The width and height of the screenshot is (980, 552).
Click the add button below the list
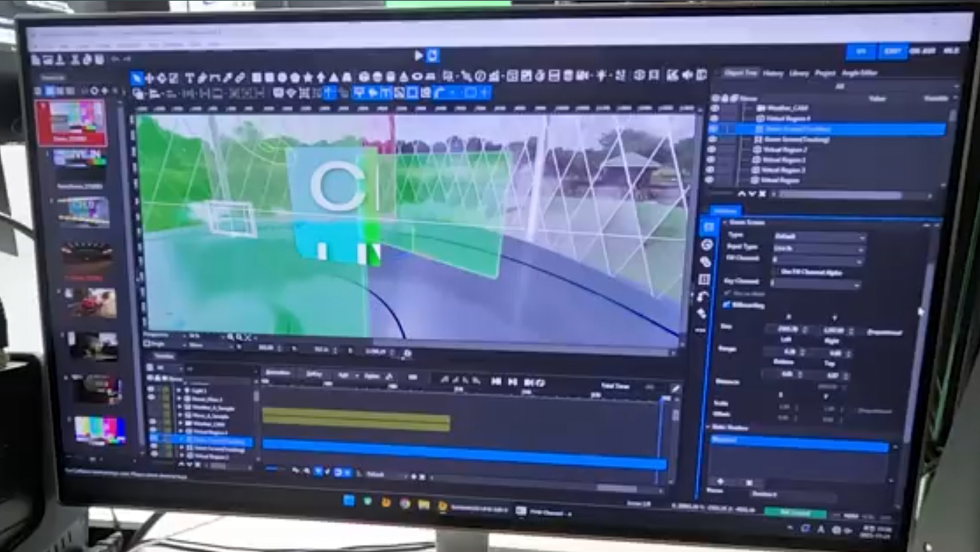[x=720, y=482]
